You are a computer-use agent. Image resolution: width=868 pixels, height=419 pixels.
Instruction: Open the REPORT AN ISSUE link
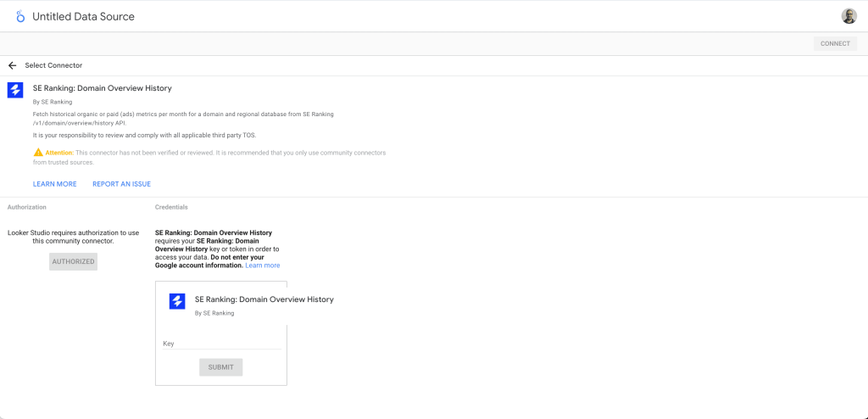tap(121, 184)
